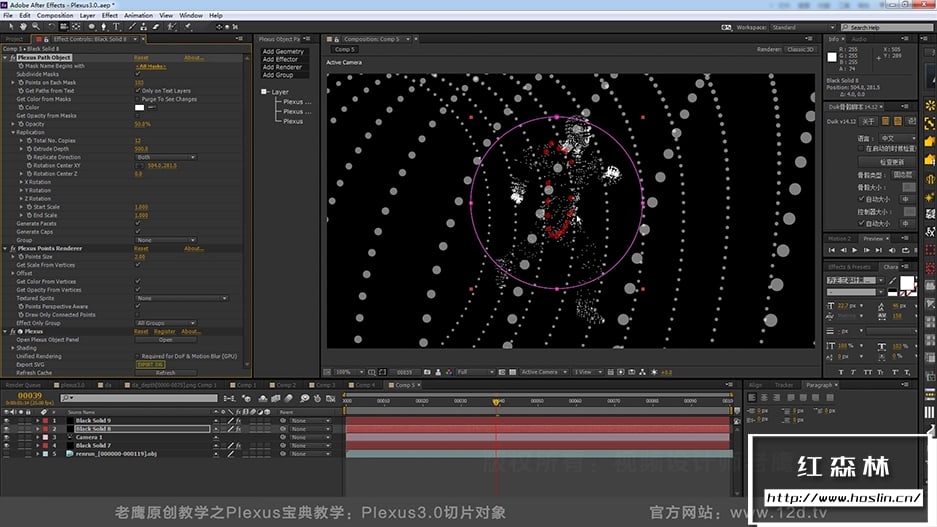The width and height of the screenshot is (937, 527).
Task: Toggle Only on Text Layers checkbox
Action: (x=138, y=91)
